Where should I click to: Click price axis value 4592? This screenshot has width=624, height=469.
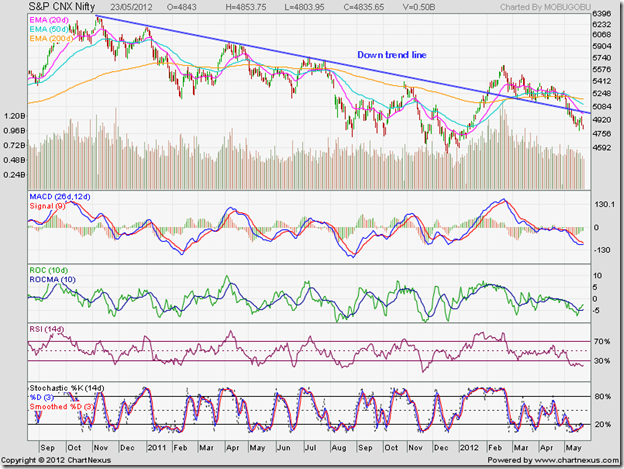(601, 148)
